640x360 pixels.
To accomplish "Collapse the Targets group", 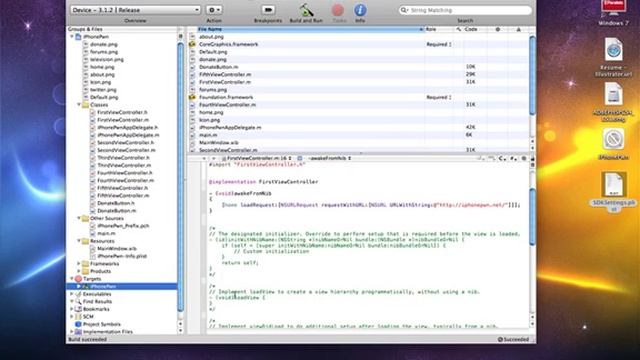I will point(72,279).
